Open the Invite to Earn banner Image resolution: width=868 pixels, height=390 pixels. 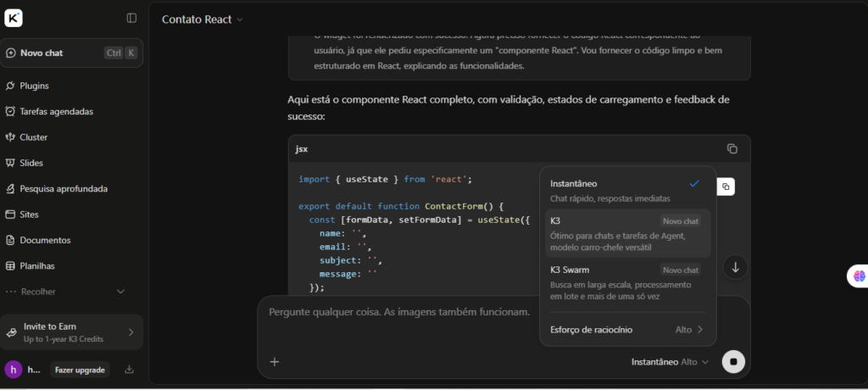click(x=71, y=332)
